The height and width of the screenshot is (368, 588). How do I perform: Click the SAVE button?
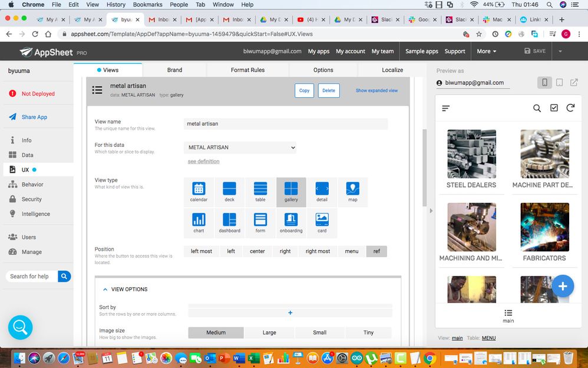pyautogui.click(x=535, y=51)
